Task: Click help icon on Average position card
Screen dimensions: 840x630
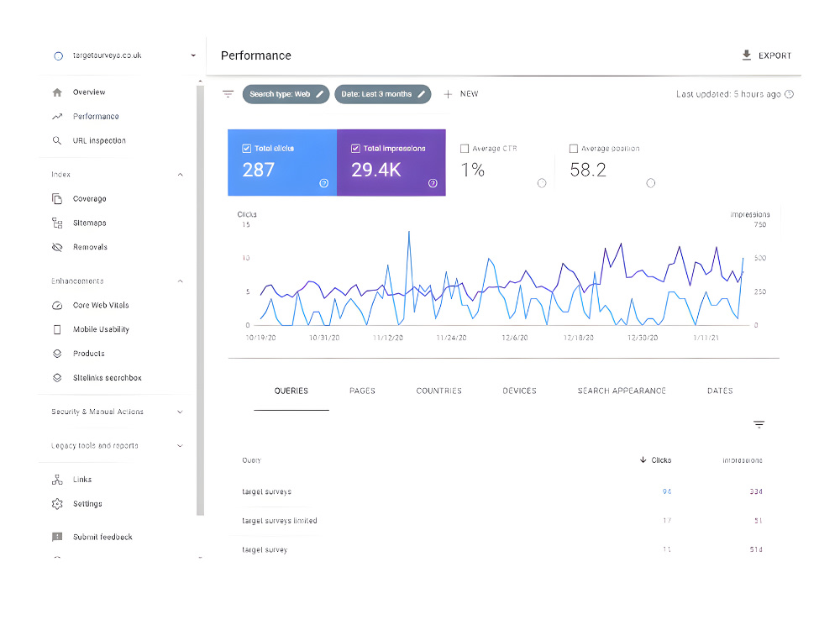Action: (651, 183)
